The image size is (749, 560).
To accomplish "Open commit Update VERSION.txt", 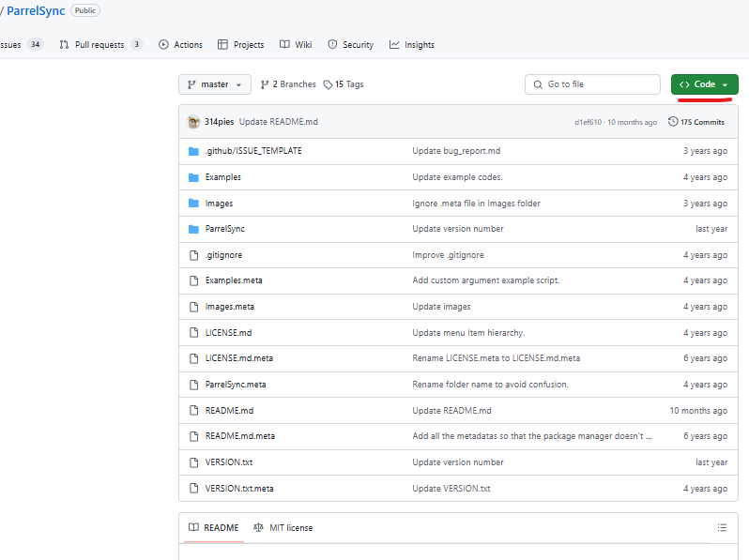I will point(451,489).
